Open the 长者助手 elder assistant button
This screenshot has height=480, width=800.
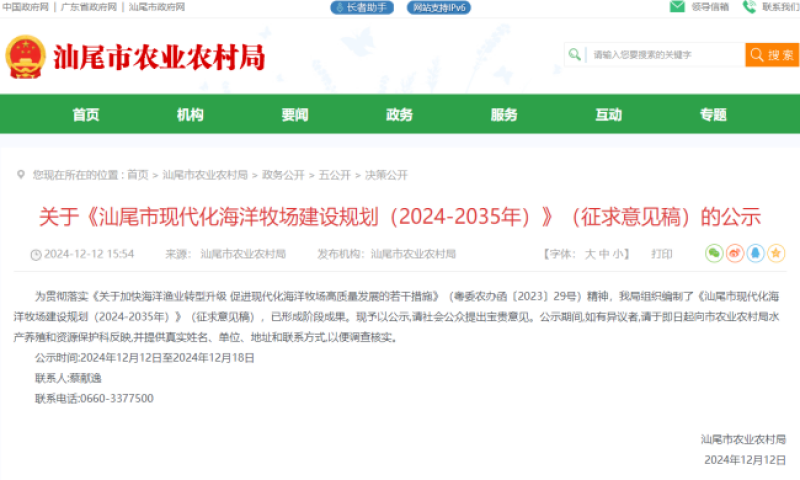pyautogui.click(x=362, y=7)
